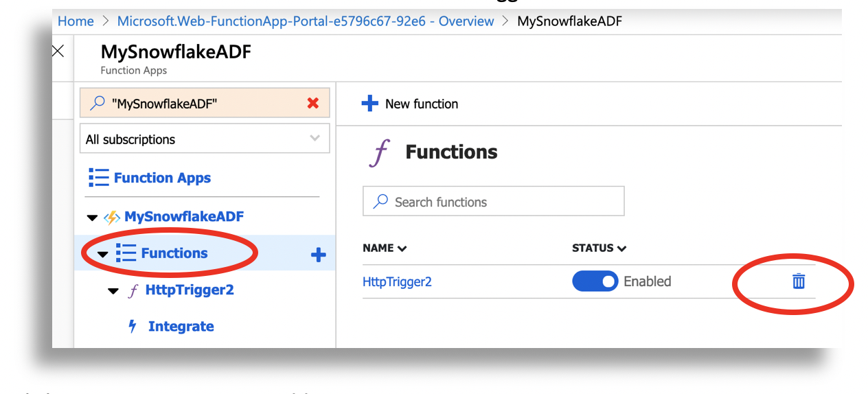
Task: Sort by the NAME column header
Action: tap(385, 248)
